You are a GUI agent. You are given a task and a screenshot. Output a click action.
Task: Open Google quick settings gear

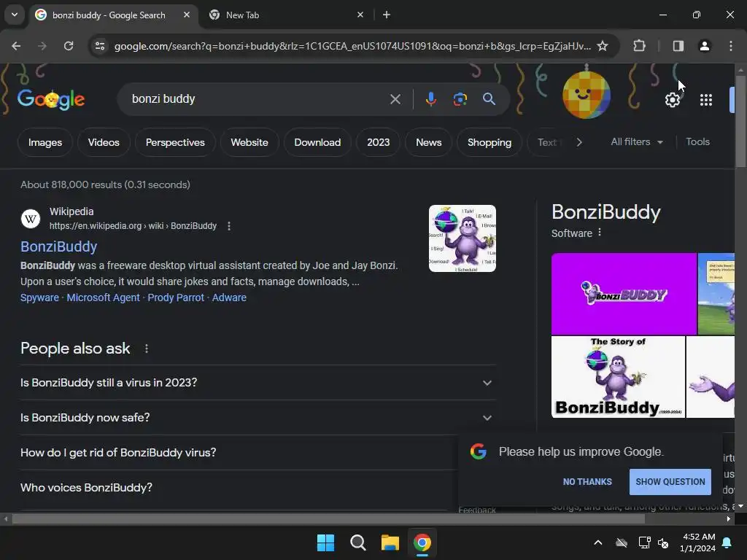[673, 100]
